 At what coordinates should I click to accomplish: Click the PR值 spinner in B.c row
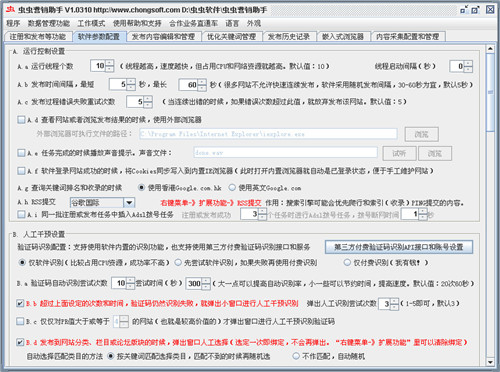point(121,322)
